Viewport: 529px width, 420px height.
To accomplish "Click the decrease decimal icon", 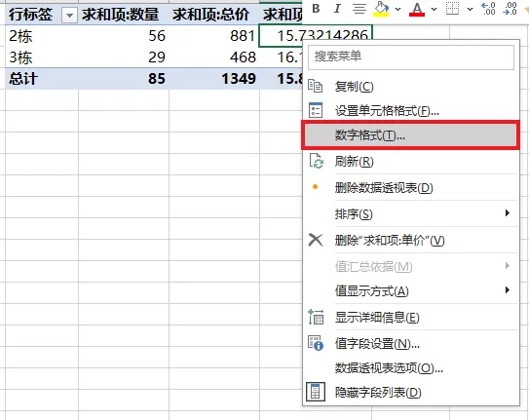I will 510,9.
